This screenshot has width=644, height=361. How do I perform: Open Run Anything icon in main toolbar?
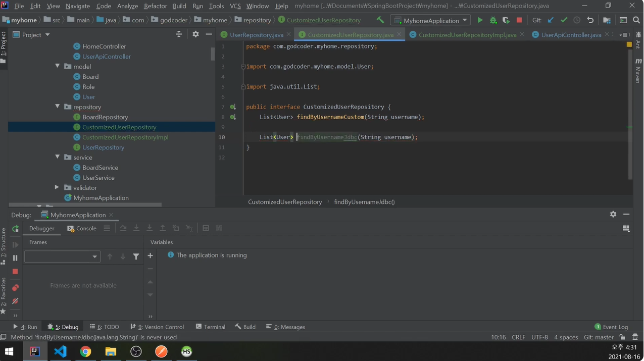[x=623, y=20]
